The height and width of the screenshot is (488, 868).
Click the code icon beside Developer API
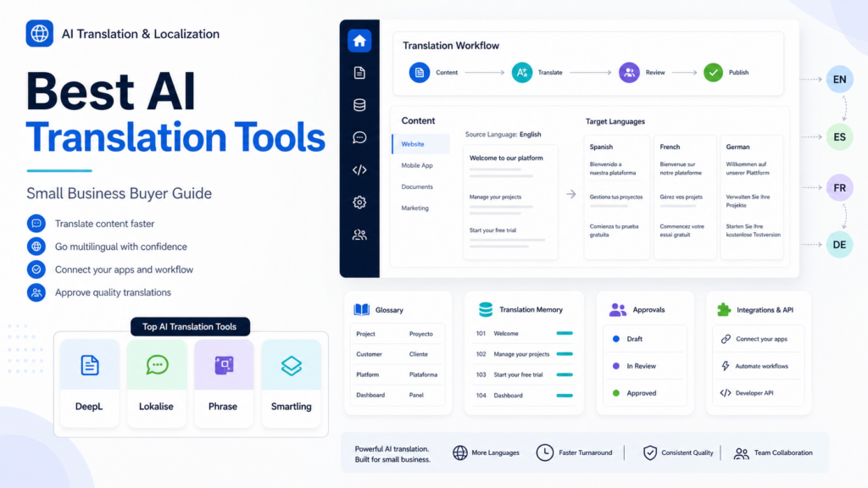click(726, 393)
